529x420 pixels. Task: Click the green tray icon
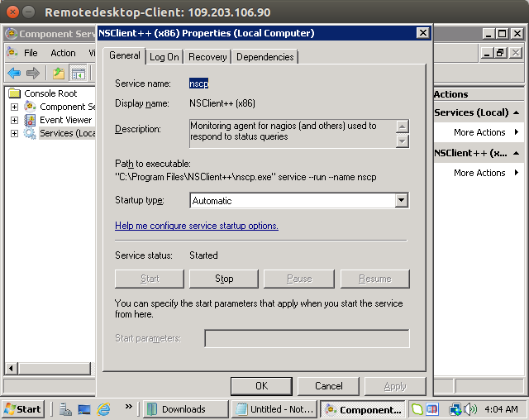(x=417, y=409)
